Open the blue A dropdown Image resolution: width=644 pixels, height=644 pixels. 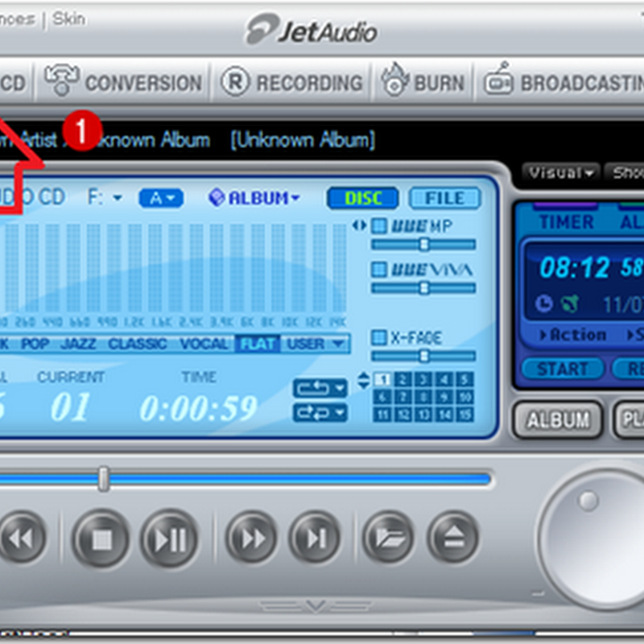tap(161, 198)
